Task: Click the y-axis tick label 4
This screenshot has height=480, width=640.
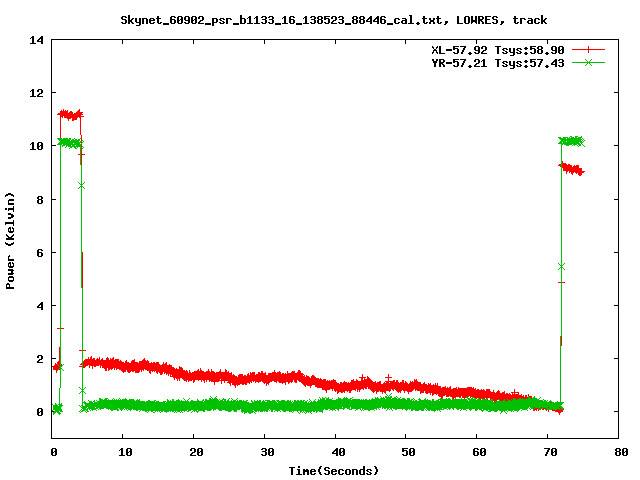Action: pos(40,306)
